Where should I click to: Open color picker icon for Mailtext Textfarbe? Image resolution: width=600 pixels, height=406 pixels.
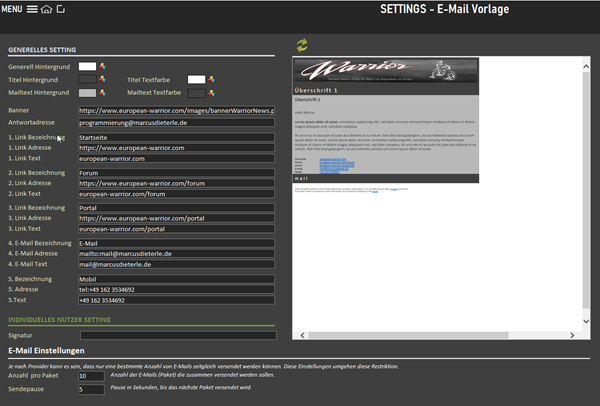point(211,92)
